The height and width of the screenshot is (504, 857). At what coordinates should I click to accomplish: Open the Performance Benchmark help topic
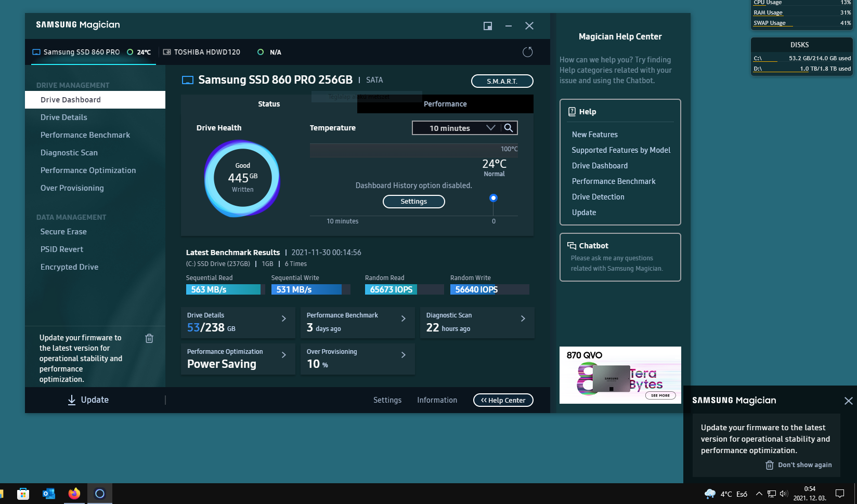[614, 181]
